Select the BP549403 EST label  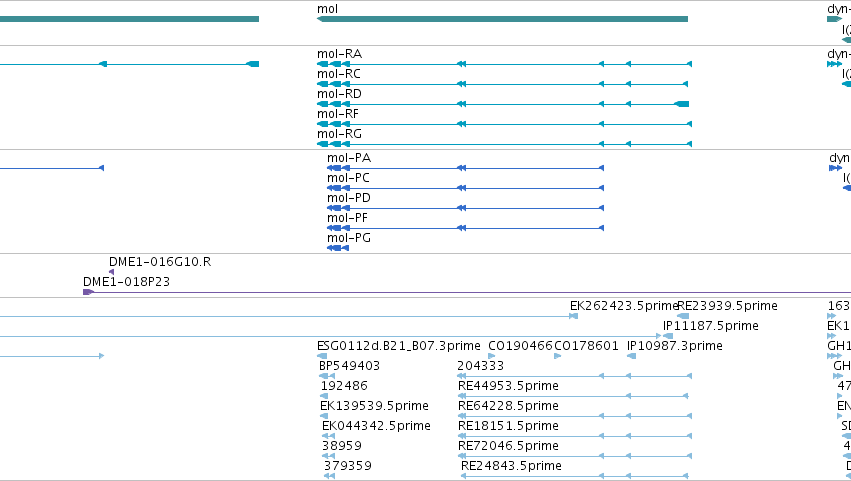(350, 366)
